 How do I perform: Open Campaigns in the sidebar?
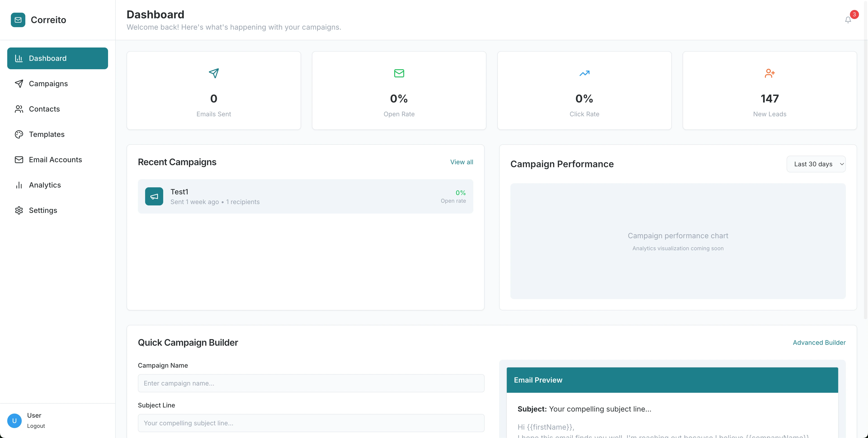point(48,84)
